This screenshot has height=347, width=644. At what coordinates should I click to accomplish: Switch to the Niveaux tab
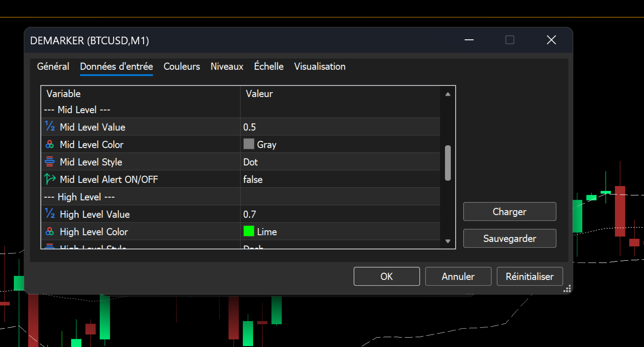(227, 67)
